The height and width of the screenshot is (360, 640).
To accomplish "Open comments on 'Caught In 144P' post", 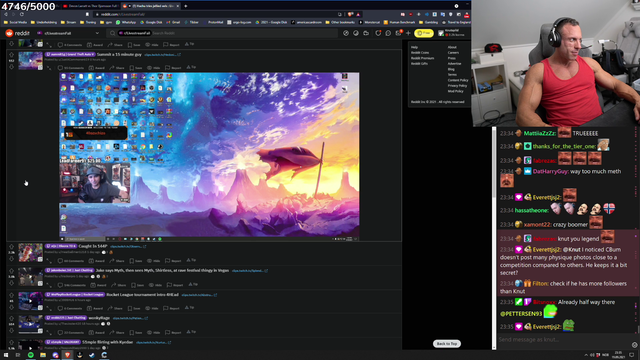I will (71, 261).
